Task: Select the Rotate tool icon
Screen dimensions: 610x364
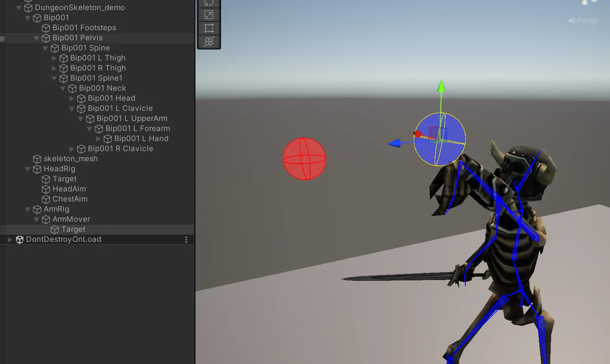Action: 209,3
